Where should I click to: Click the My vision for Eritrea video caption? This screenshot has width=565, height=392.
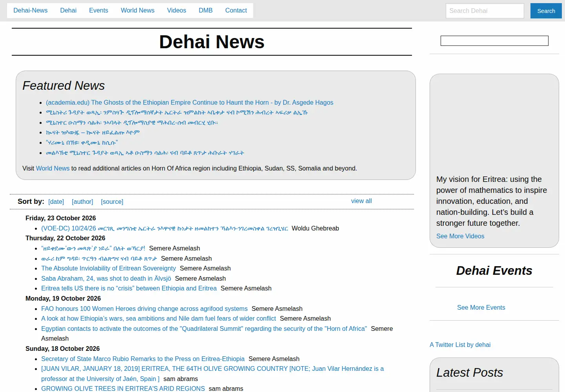pos(492,201)
